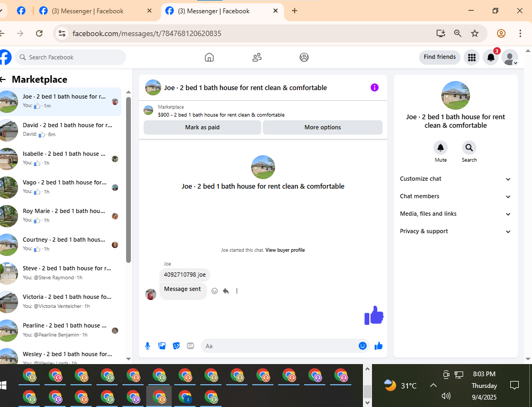Open the install app icon in address bar
532x407 pixels.
pyautogui.click(x=440, y=33)
